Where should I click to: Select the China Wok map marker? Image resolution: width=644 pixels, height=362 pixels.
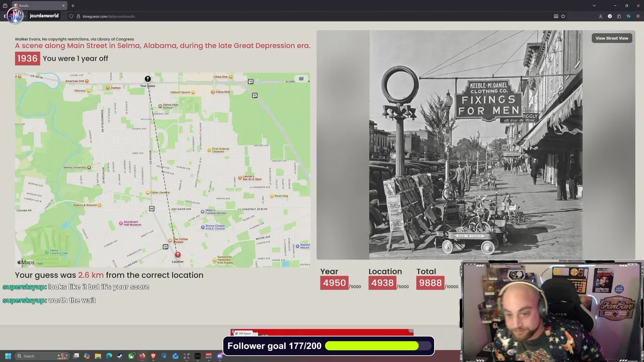213,92
